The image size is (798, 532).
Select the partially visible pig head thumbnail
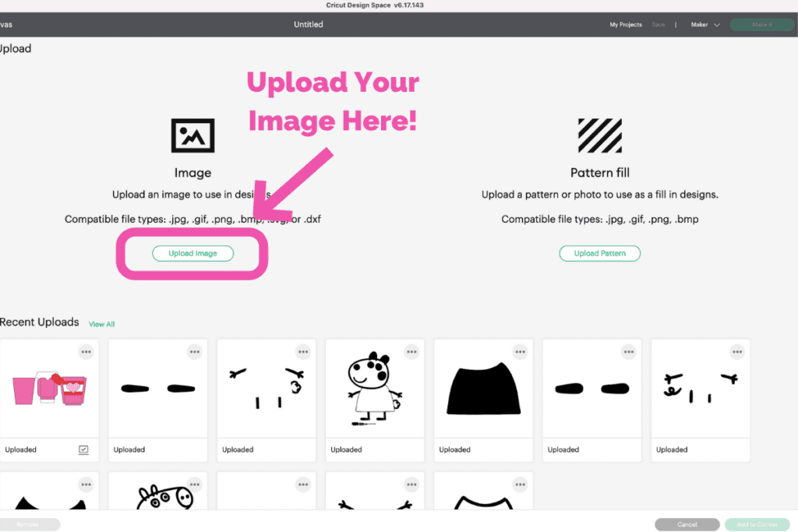pos(157,491)
